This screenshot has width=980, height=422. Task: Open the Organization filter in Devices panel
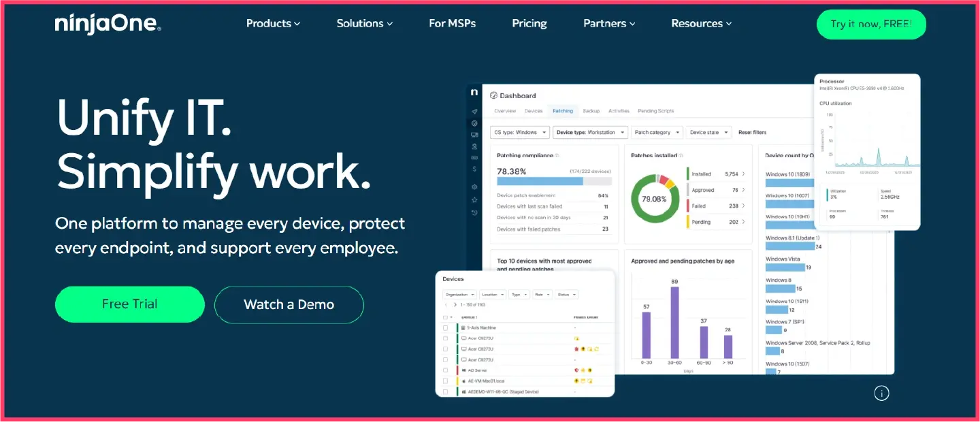(x=459, y=295)
